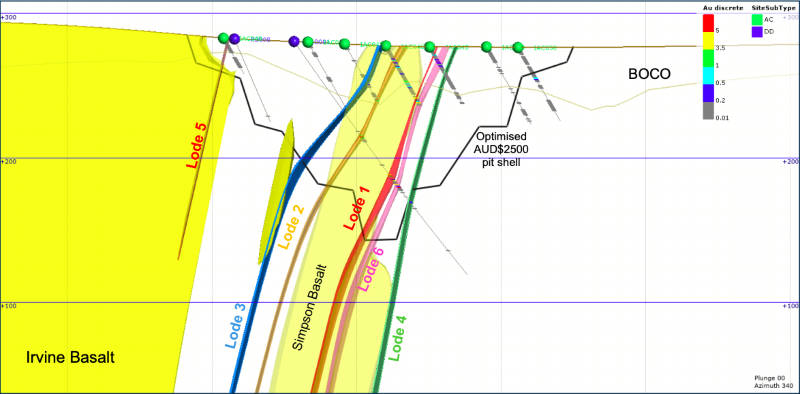Click the 'Irvine Basalt' label
The height and width of the screenshot is (394, 800).
coord(70,358)
